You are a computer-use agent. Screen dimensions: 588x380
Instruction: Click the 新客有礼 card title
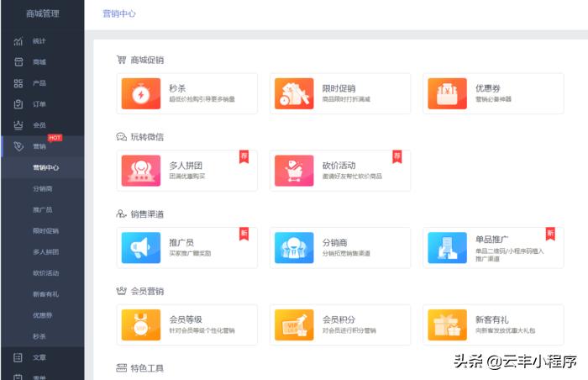pyautogui.click(x=492, y=319)
